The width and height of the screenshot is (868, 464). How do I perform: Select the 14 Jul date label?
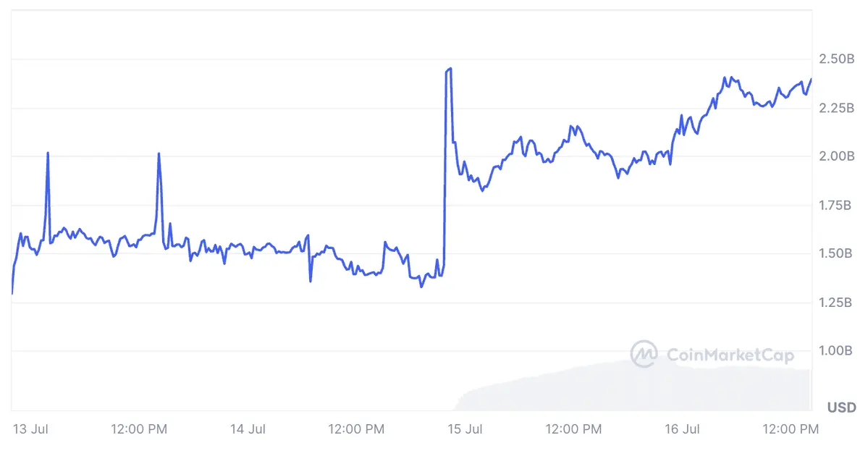[x=248, y=429]
